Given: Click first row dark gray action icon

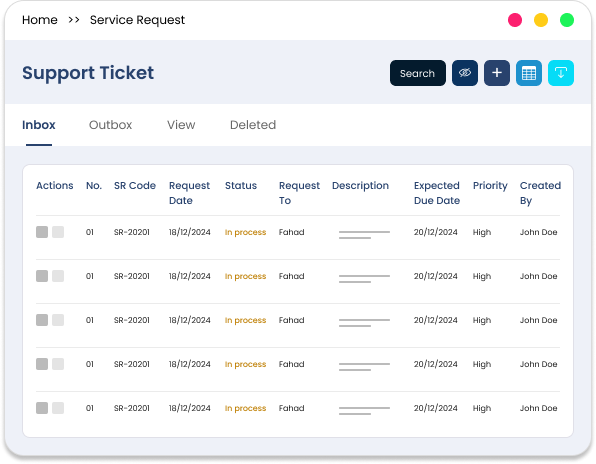Looking at the screenshot, I should click(x=42, y=232).
